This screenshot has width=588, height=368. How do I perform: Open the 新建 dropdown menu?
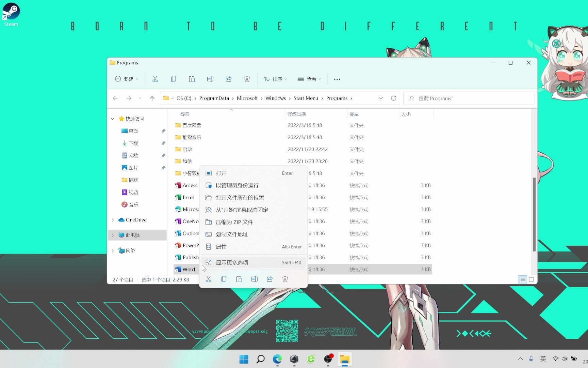pos(127,79)
